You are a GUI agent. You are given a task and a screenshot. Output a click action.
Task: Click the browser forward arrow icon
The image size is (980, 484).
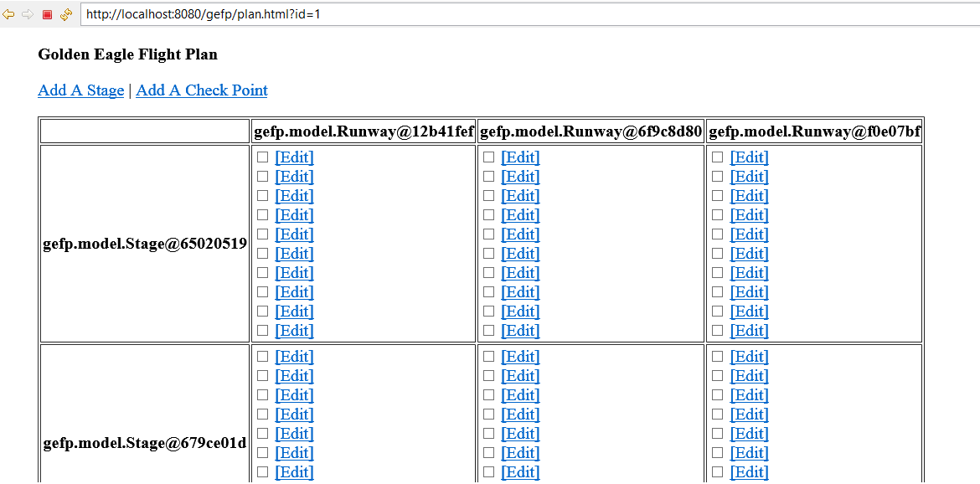coord(28,14)
